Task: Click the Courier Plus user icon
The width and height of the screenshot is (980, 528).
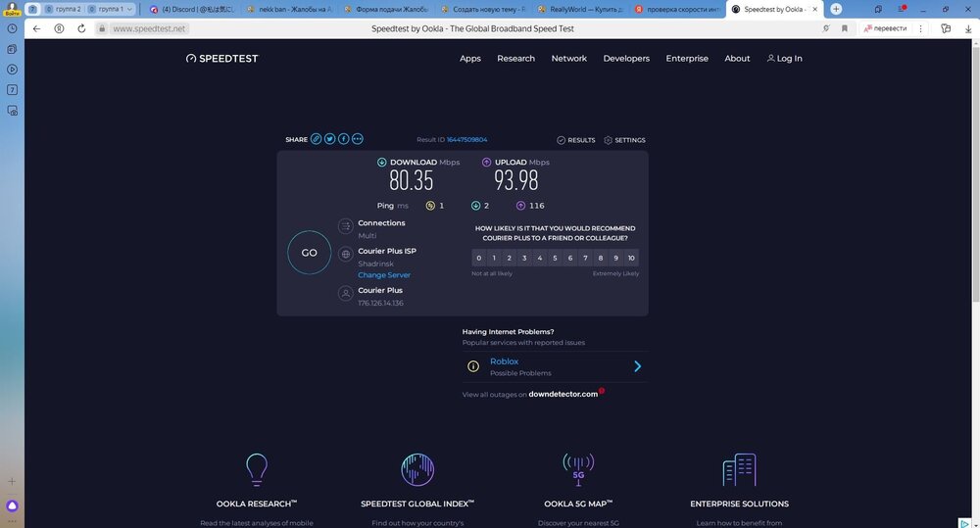Action: click(x=346, y=293)
